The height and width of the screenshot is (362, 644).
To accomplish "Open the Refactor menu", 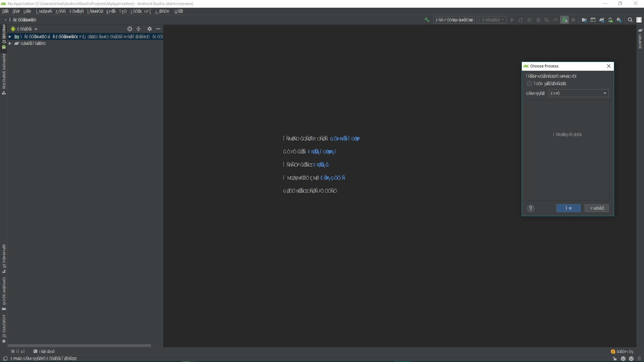I will [x=95, y=11].
